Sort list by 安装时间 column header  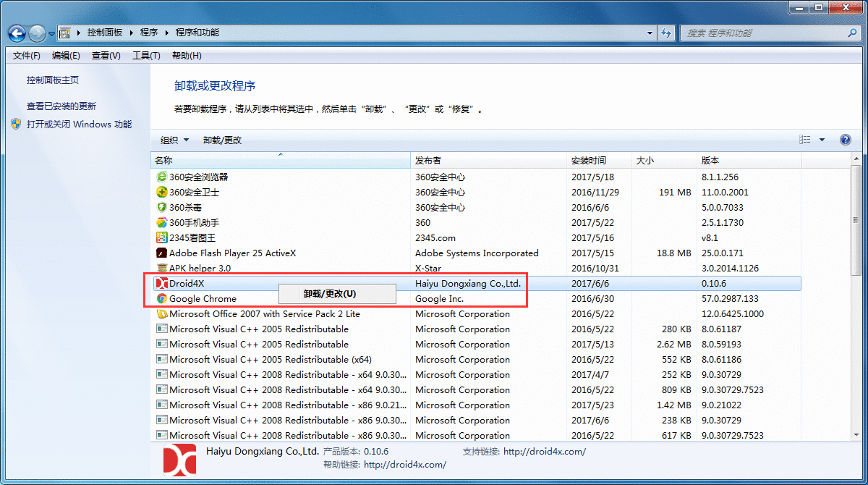[590, 160]
